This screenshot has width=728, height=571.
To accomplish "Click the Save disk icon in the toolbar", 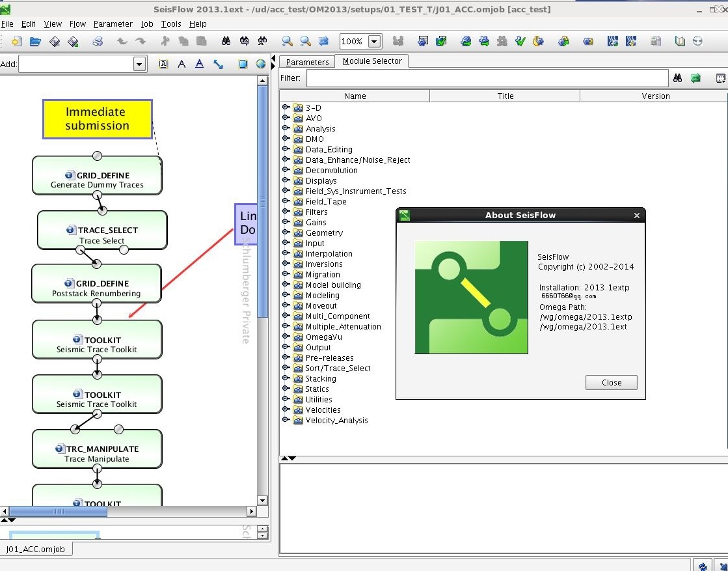I will coord(54,42).
